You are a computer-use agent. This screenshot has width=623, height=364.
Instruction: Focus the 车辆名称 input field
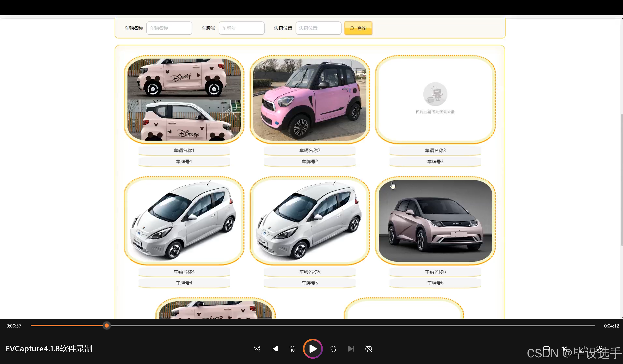tap(169, 28)
